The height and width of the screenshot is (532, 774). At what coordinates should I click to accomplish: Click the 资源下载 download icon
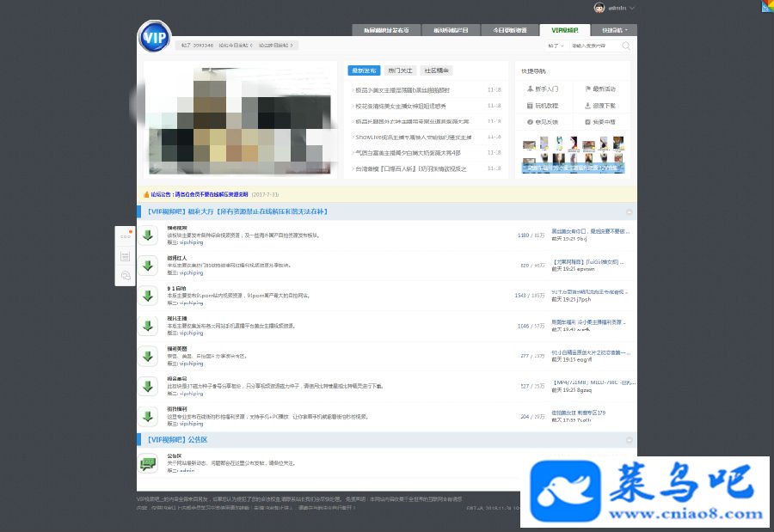(587, 106)
